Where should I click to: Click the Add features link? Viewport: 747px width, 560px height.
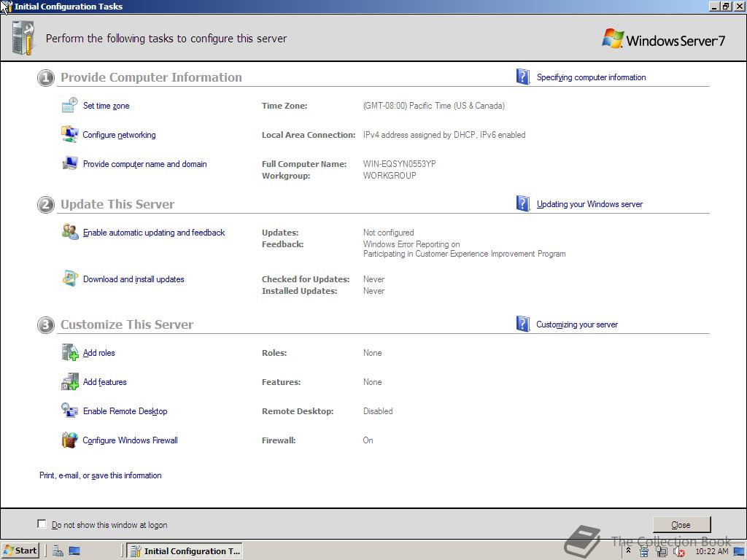105,382
